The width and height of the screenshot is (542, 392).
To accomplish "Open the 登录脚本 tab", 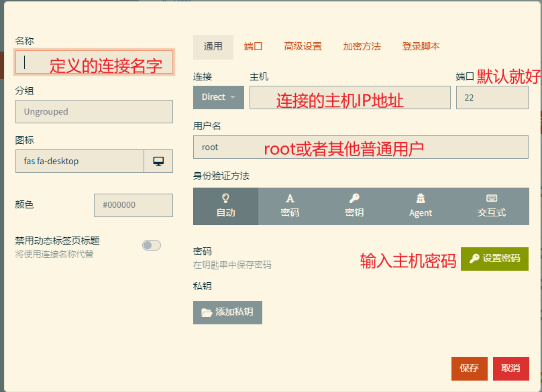I will [x=420, y=47].
